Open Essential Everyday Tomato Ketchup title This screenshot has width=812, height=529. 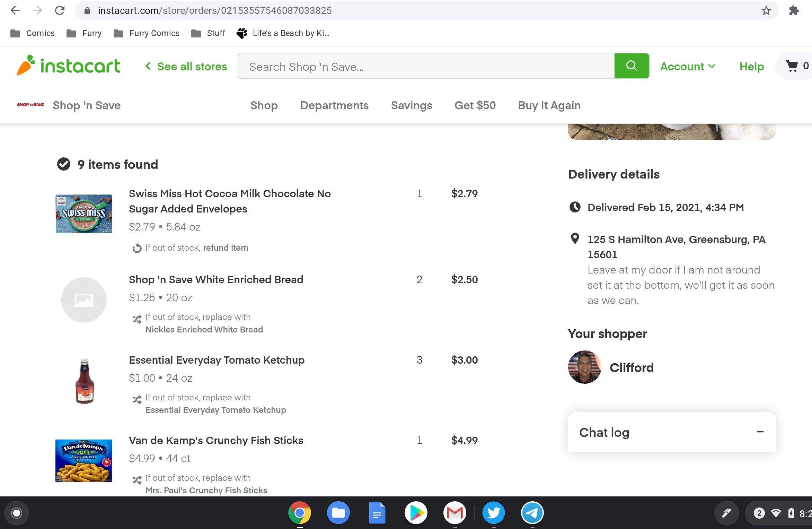click(x=217, y=360)
